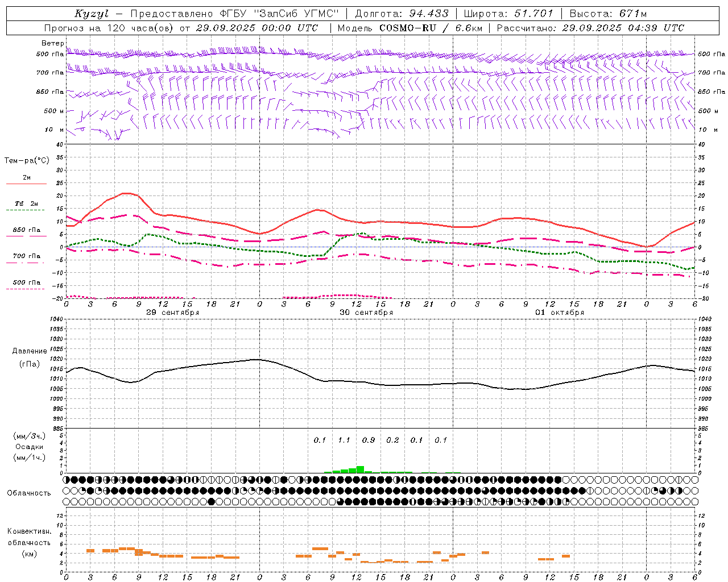Click the (гПа) pressure unit label
Image resolution: width=728 pixels, height=582 pixels.
pos(30,364)
